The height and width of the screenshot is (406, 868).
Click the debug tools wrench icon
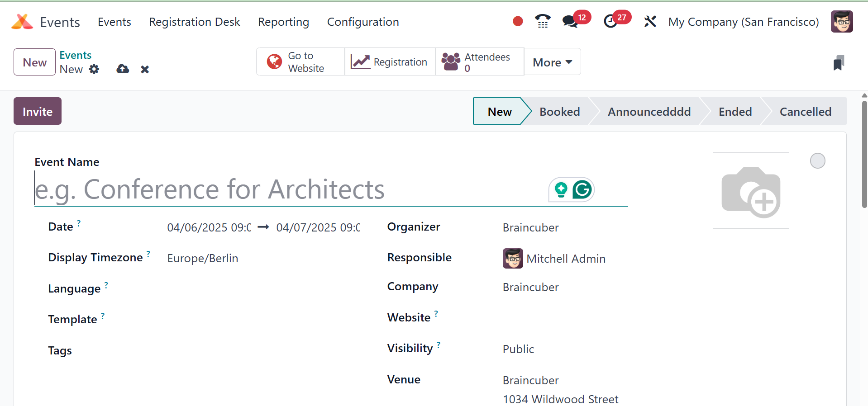(x=650, y=21)
